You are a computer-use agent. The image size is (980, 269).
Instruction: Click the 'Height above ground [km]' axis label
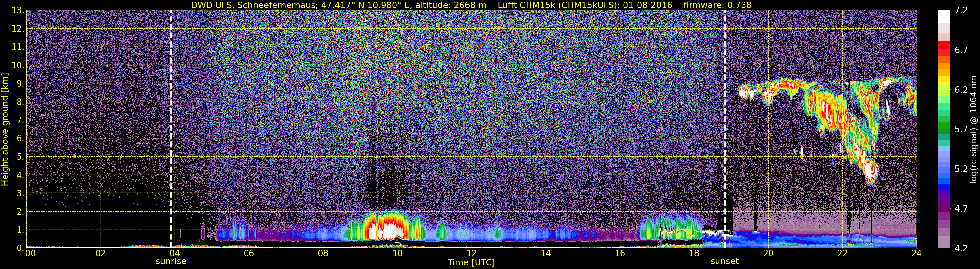point(5,129)
